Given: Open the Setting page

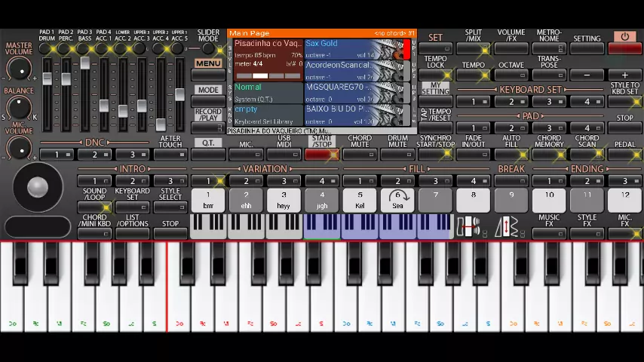Looking at the screenshot, I should tap(587, 48).
